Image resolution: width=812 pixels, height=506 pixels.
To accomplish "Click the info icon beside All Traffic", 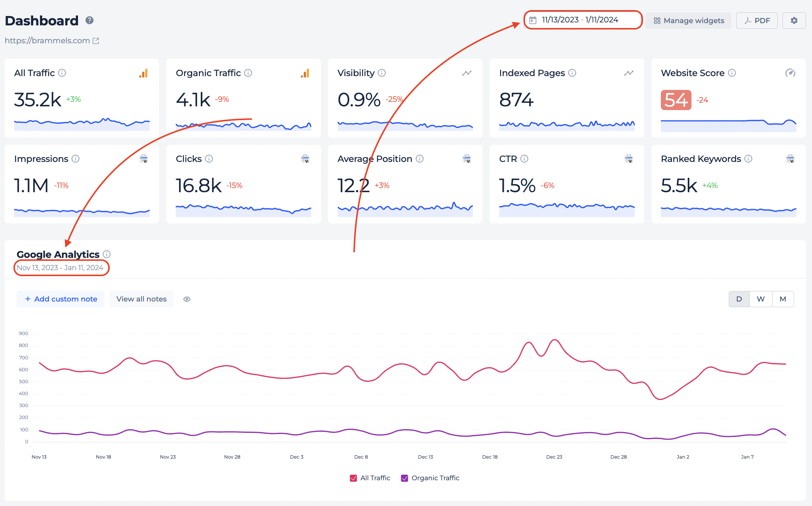I will click(x=62, y=73).
